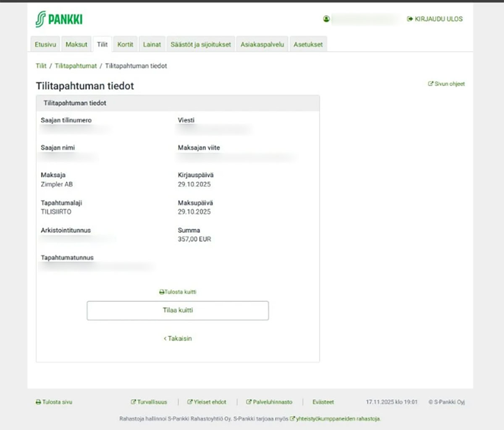Open Säästöt ja sijoitukset tab
The width and height of the screenshot is (504, 430).
click(x=200, y=45)
